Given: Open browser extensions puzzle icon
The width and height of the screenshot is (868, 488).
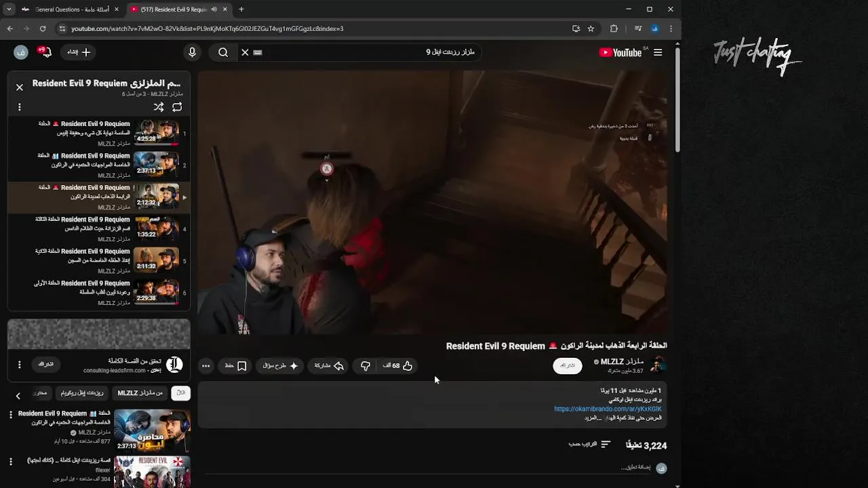Looking at the screenshot, I should point(614,28).
